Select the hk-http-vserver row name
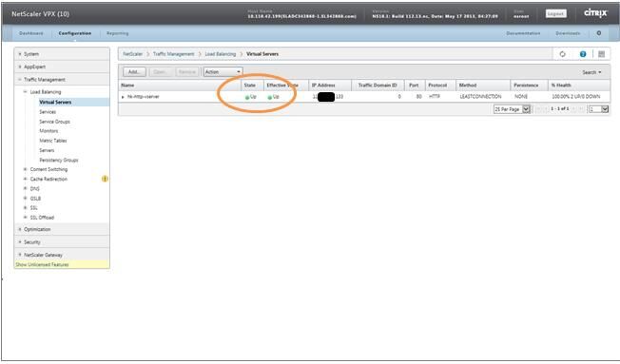This screenshot has height=364, width=620. (144, 96)
